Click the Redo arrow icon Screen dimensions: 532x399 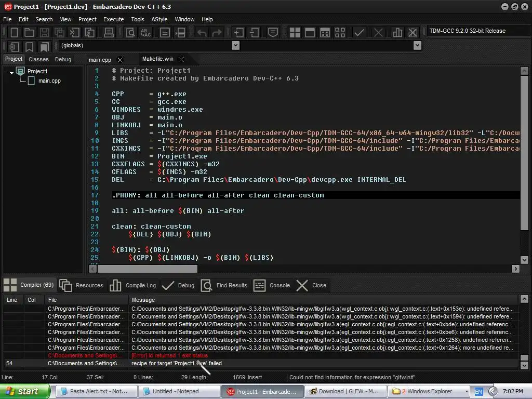pyautogui.click(x=217, y=33)
